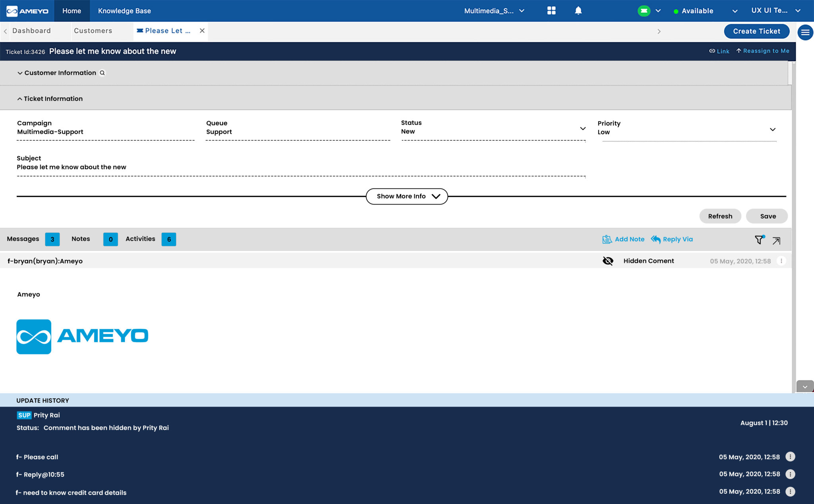This screenshot has width=814, height=504.
Task: Click the Add Note icon
Action: click(x=607, y=239)
